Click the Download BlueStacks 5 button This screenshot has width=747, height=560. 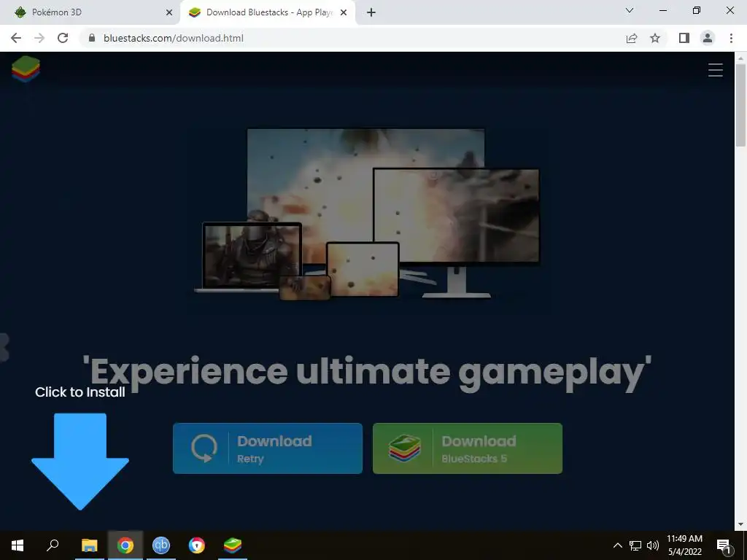pyautogui.click(x=468, y=448)
